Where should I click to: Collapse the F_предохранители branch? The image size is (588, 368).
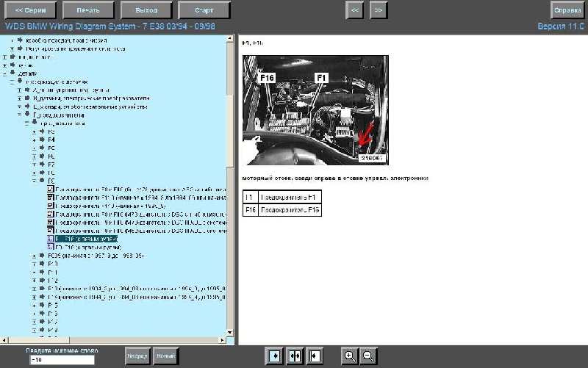(x=20, y=115)
